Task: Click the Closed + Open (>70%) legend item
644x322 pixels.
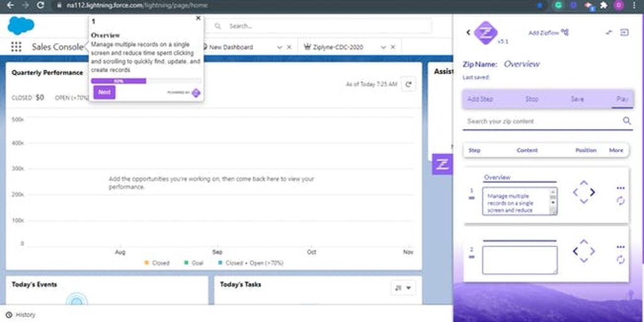Action: click(251, 263)
